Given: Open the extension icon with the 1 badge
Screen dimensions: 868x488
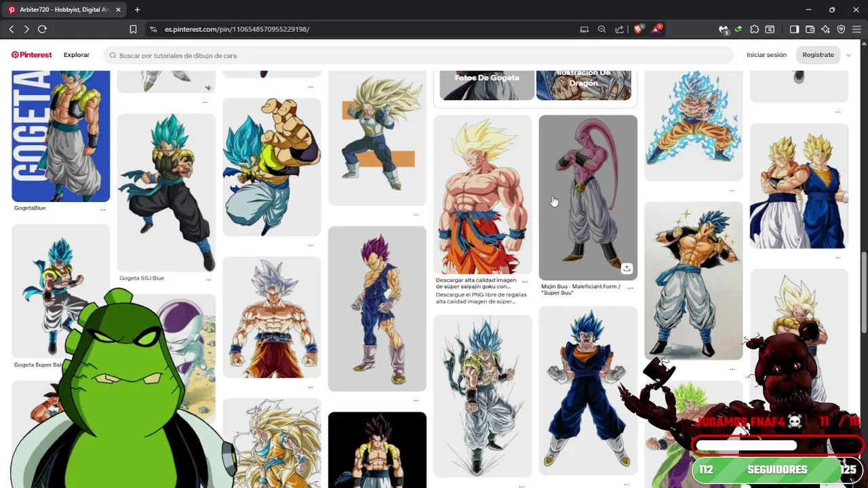Looking at the screenshot, I should (724, 29).
